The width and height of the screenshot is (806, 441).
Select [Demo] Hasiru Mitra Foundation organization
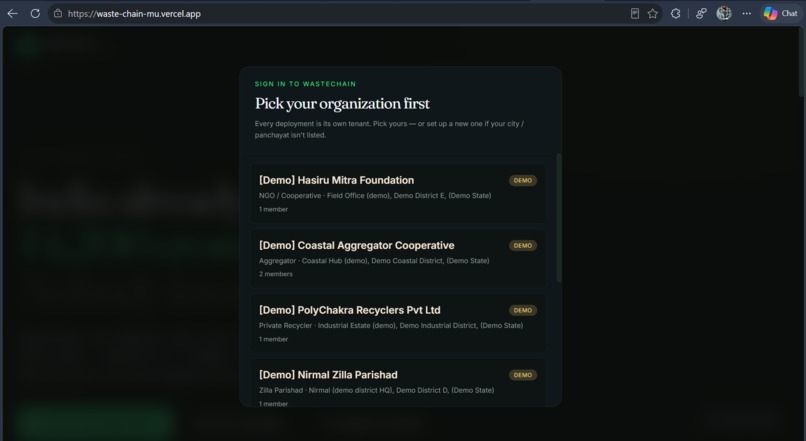tap(398, 193)
